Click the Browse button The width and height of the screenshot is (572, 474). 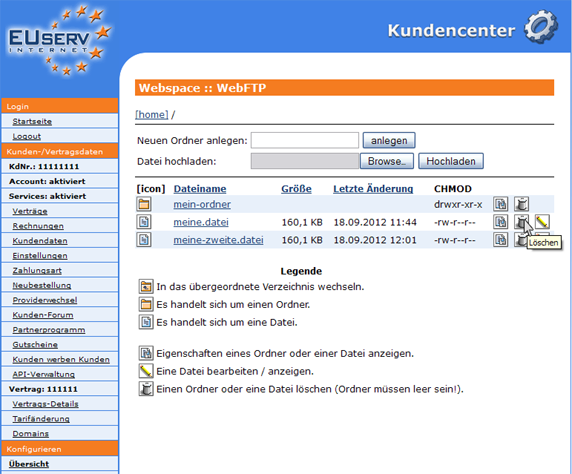pos(387,161)
